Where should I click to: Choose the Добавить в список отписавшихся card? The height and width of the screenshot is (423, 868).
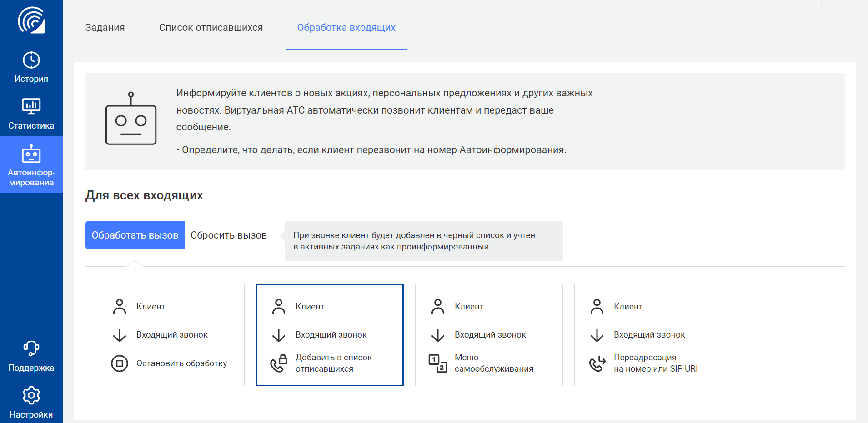[x=330, y=335]
